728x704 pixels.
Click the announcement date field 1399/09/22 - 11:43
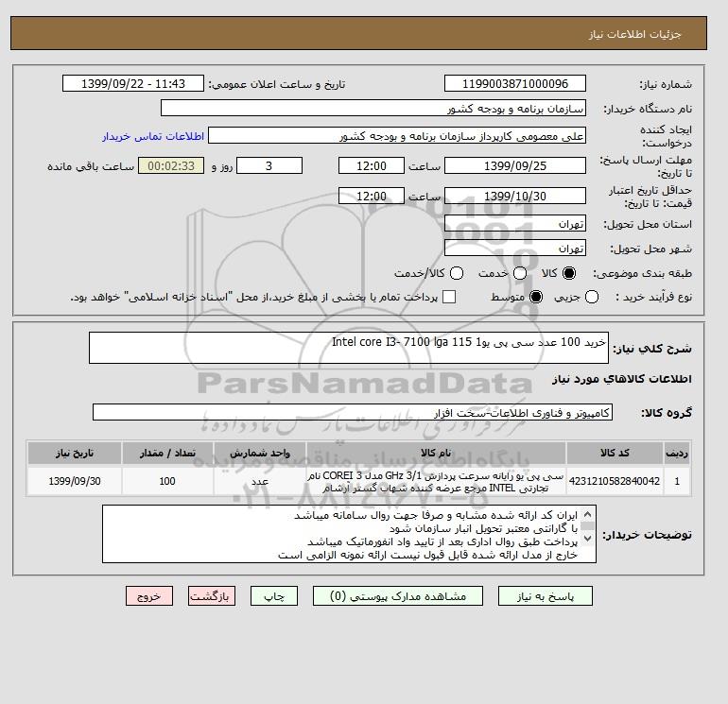[x=132, y=83]
